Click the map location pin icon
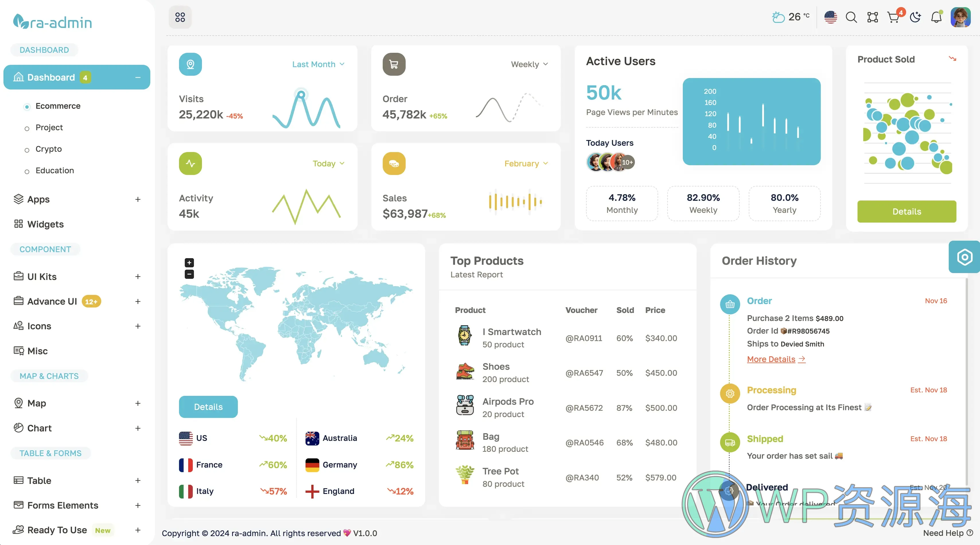Image resolution: width=980 pixels, height=545 pixels. 190,64
